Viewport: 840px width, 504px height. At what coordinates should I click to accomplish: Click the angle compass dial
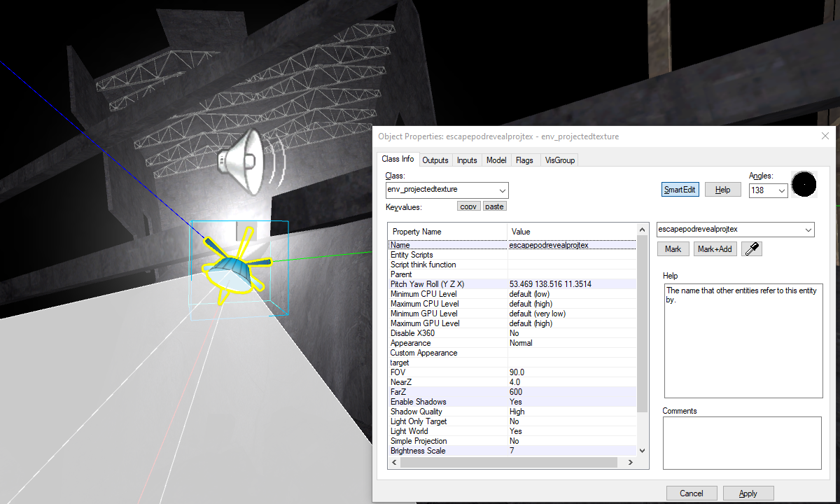[x=804, y=185]
